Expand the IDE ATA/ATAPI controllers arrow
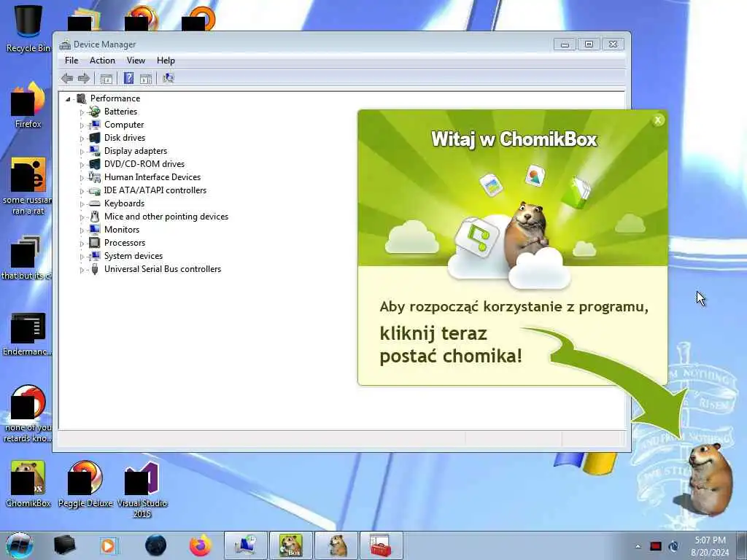The image size is (747, 560). pyautogui.click(x=82, y=191)
